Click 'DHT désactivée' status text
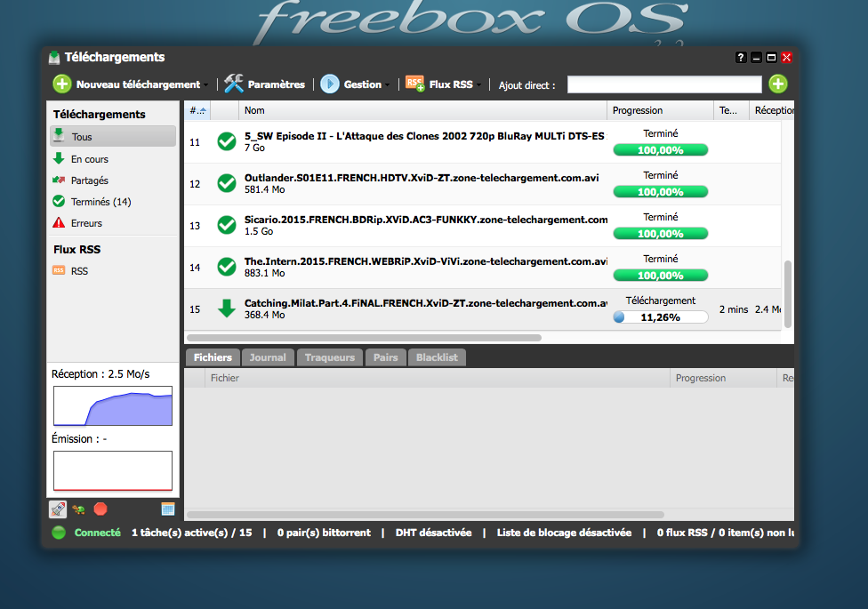This screenshot has width=868, height=609. point(433,533)
